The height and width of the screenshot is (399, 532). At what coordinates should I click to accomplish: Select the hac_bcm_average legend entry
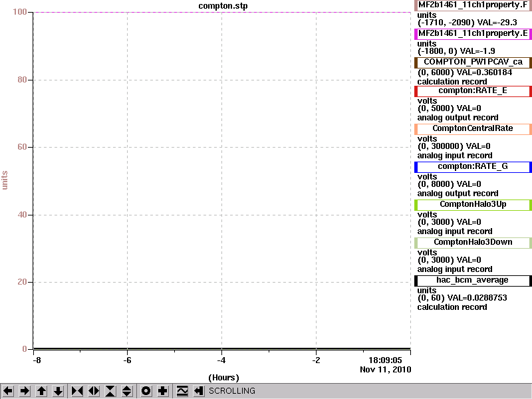[x=473, y=281]
